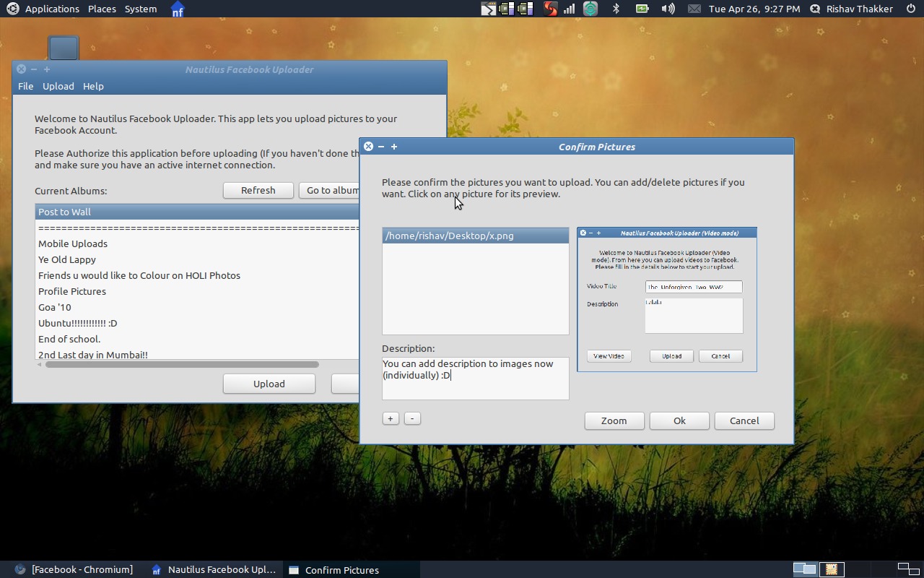Select the Mobile Uploads album
The width and height of the screenshot is (924, 578).
[x=197, y=243]
